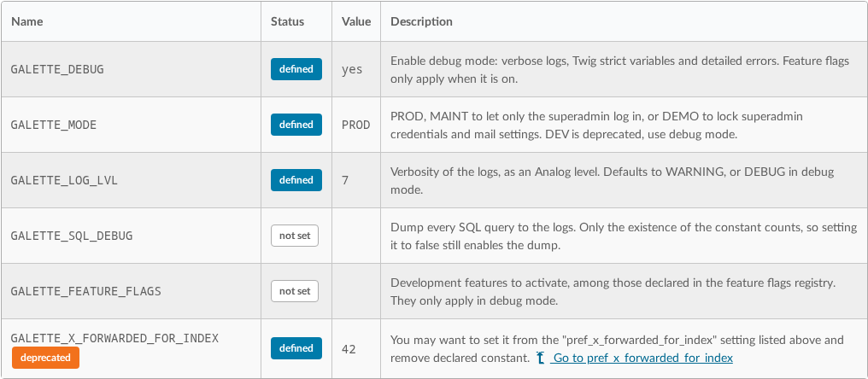Screen dimensions: 868x379
Task: Click the PROD value of GALETTE_MODE
Action: click(356, 125)
